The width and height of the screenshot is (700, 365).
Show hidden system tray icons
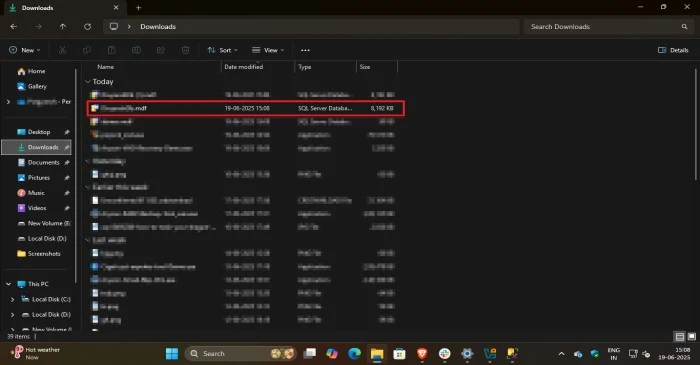click(562, 354)
